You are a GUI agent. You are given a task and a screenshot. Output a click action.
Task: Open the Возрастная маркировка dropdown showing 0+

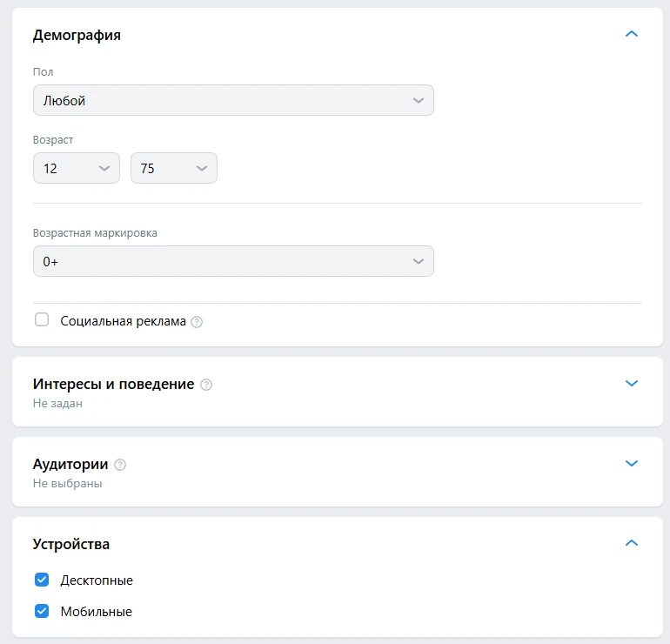click(233, 261)
